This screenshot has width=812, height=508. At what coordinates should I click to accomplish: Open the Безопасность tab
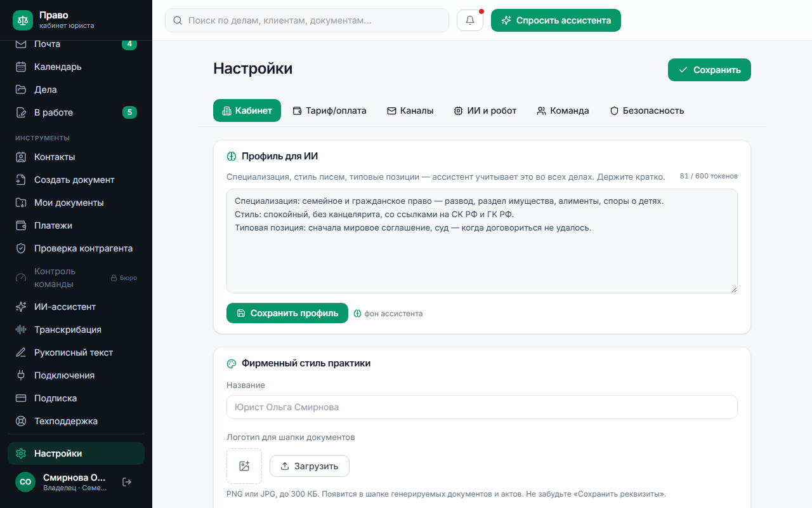point(647,110)
